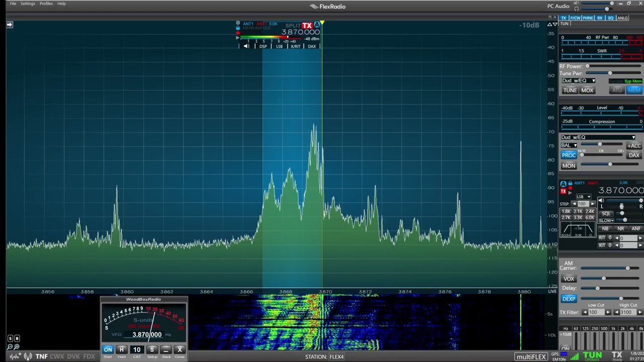The image size is (644, 362).
Task: Open the File menu
Action: (13, 4)
